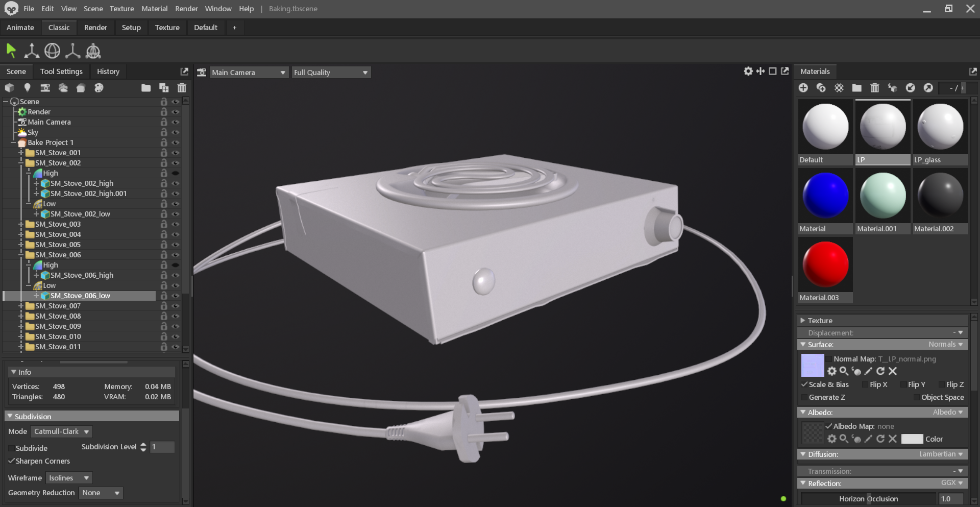Toggle the Scale & Bias checkbox
Screen dimensions: 980x507
tap(804, 384)
